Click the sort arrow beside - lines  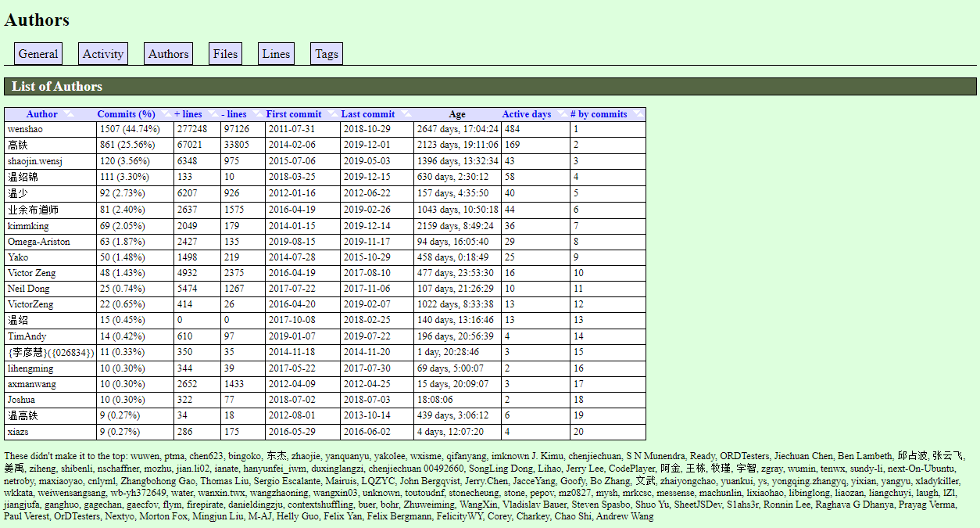(256, 114)
